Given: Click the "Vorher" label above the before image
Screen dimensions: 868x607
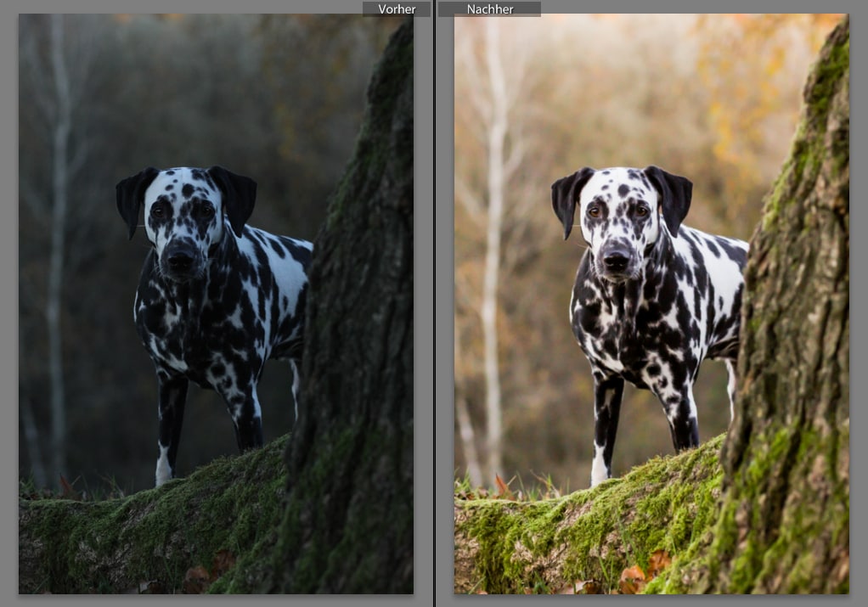Looking at the screenshot, I should [x=397, y=8].
